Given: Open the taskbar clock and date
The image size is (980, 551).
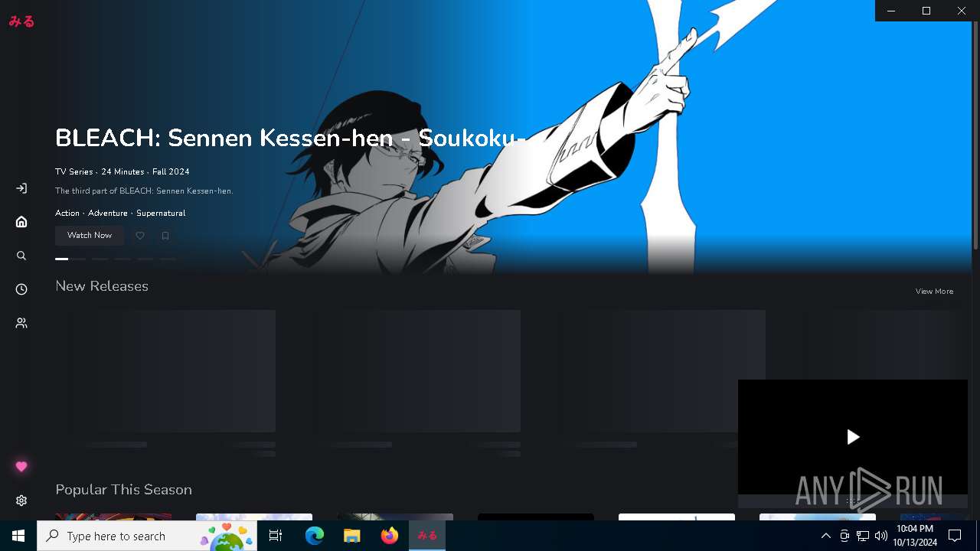Looking at the screenshot, I should point(915,536).
